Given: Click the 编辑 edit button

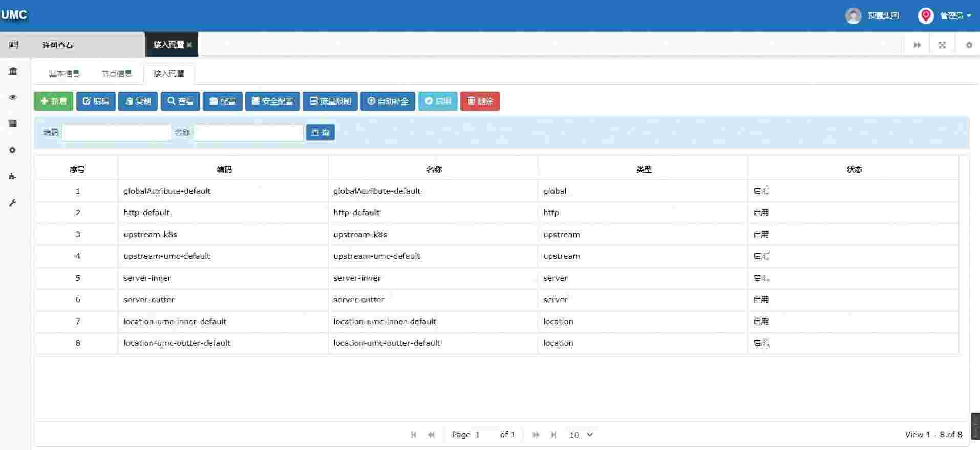Looking at the screenshot, I should [96, 101].
